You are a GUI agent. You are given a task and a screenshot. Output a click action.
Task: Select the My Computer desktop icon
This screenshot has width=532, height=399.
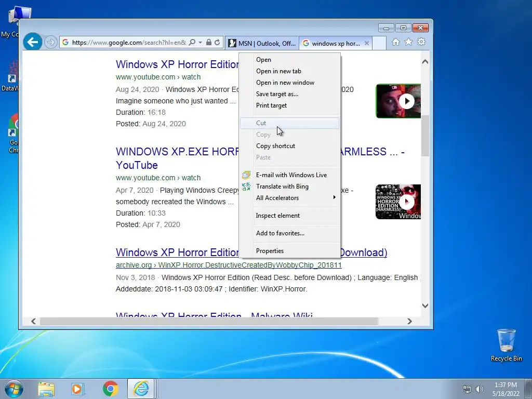12,22
